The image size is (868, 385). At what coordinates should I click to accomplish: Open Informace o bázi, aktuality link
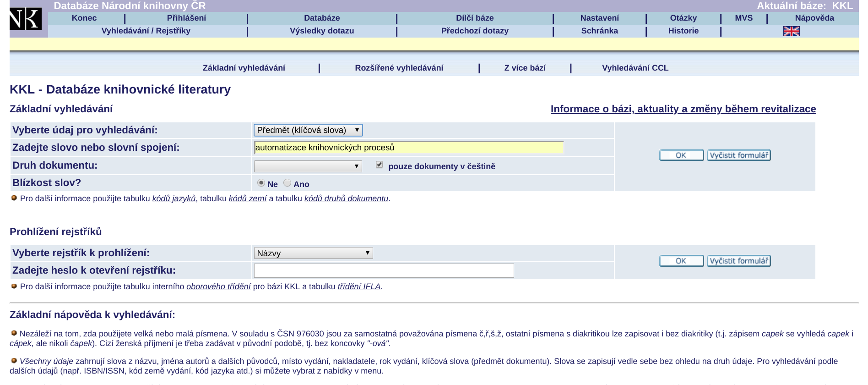pos(683,109)
